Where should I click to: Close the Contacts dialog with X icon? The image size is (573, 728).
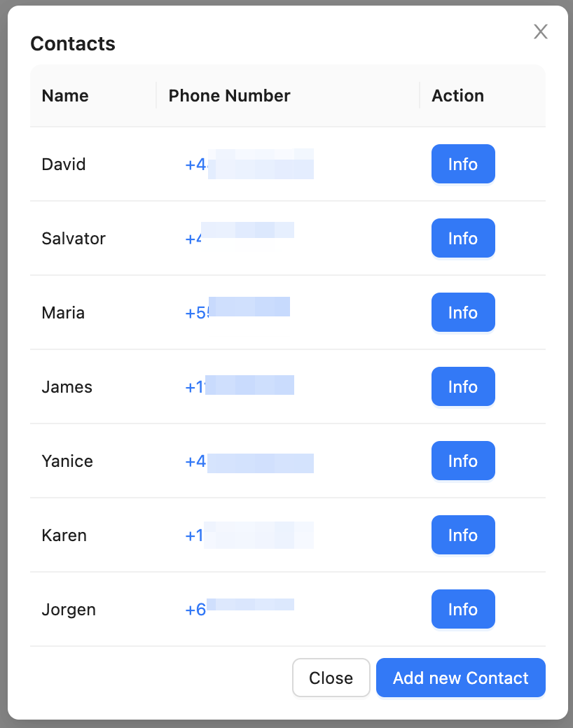(x=540, y=31)
